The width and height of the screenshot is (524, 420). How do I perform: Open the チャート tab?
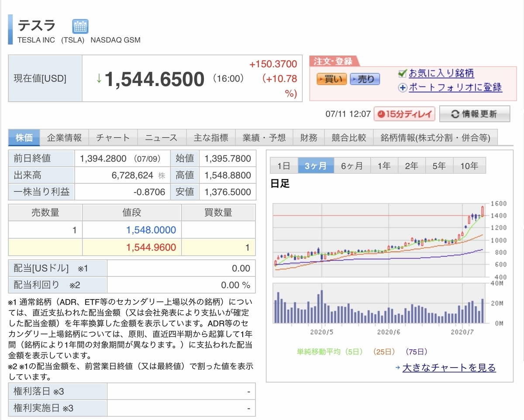(x=113, y=138)
